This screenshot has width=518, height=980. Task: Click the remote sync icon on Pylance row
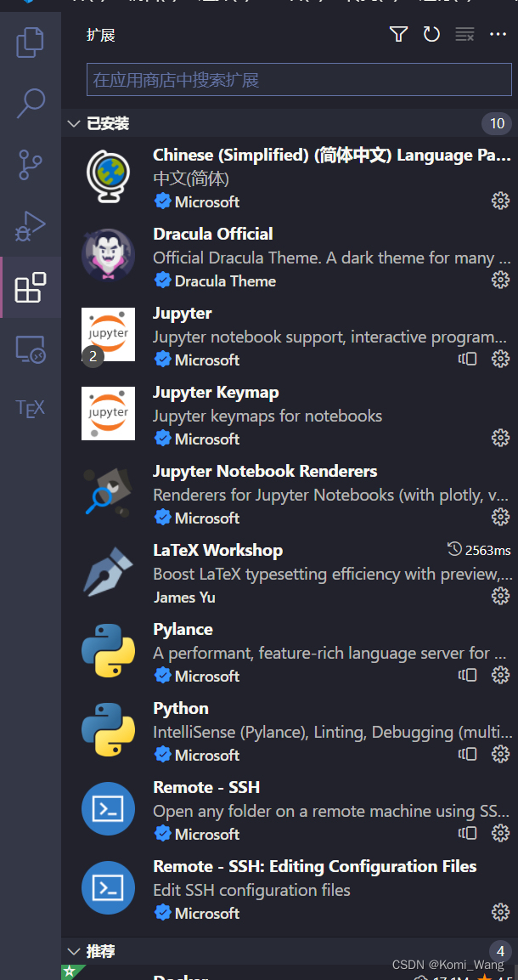click(x=467, y=675)
